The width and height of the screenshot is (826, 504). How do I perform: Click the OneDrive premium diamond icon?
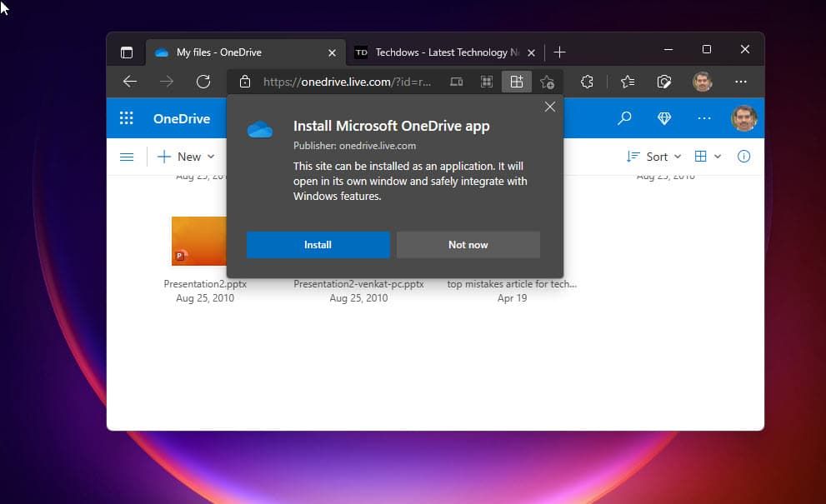click(664, 118)
